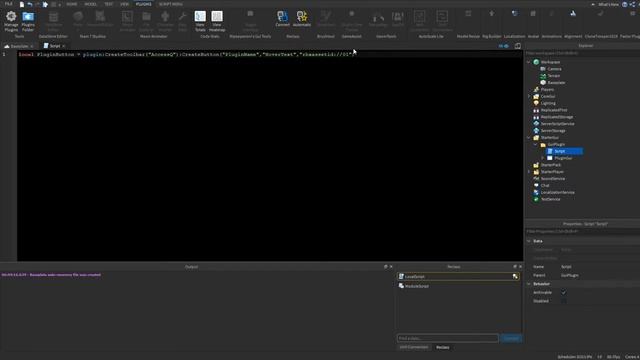Click the help icon beside What's New

click(624, 4)
